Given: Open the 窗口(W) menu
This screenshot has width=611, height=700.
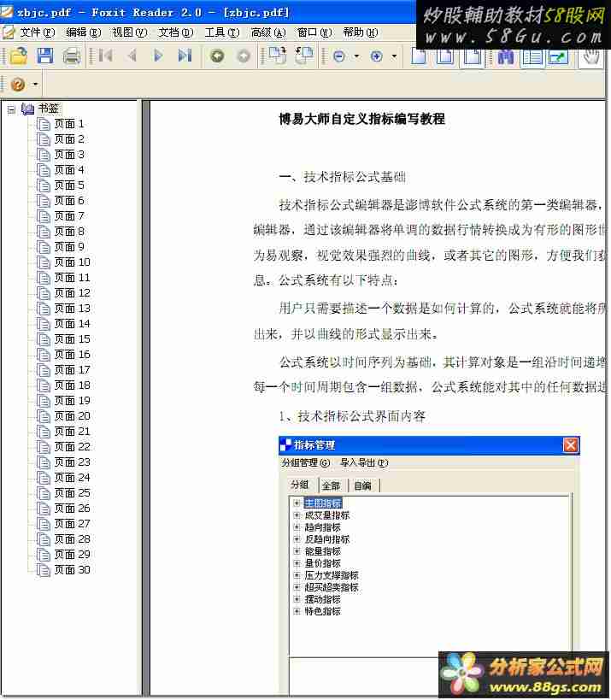Looking at the screenshot, I should point(314,32).
